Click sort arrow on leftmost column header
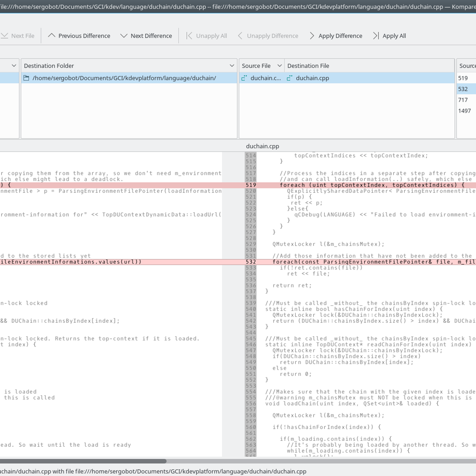The image size is (476, 476). (x=14, y=66)
